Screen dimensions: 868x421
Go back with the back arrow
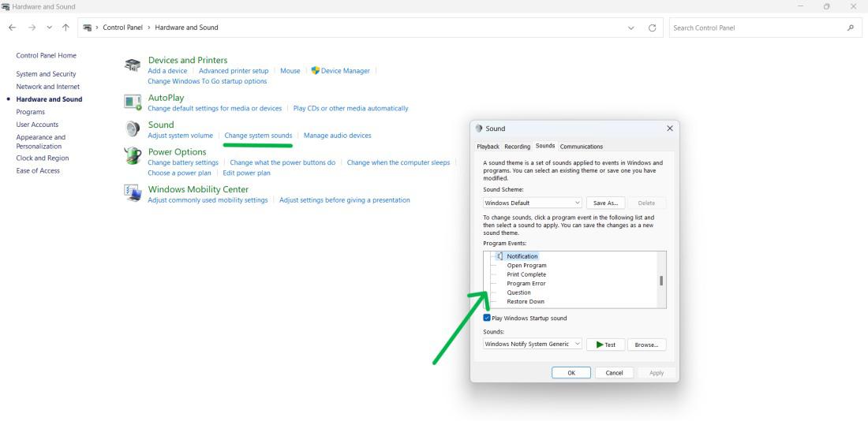pyautogui.click(x=12, y=28)
